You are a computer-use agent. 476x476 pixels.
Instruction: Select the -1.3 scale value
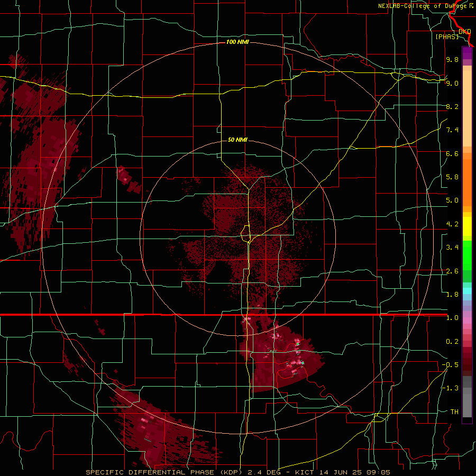pos(450,388)
